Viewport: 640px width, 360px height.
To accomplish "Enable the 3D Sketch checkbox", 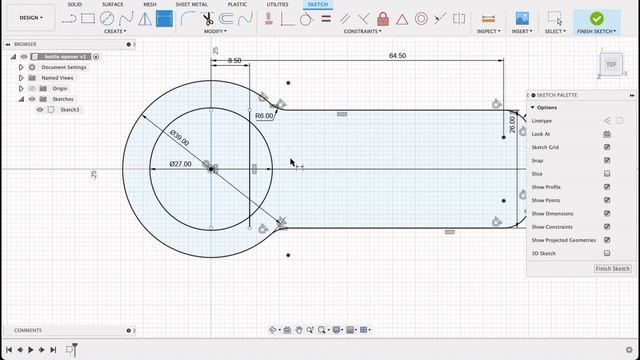I will click(607, 253).
